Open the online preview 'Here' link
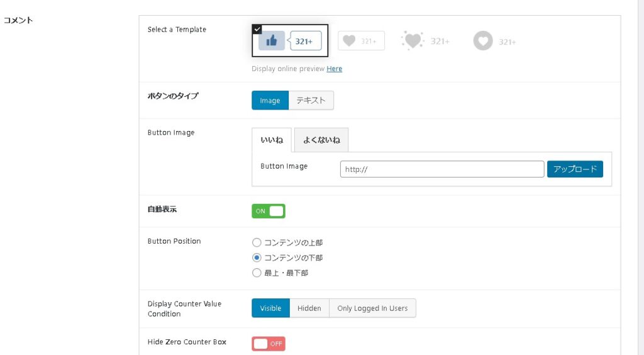Screen dimensions: 644x355 pyautogui.click(x=334, y=69)
